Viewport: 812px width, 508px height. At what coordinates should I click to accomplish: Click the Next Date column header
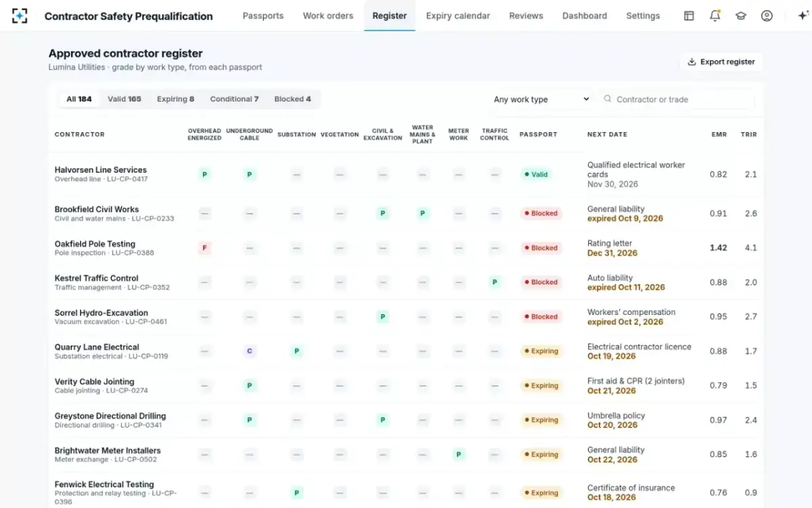coord(607,135)
